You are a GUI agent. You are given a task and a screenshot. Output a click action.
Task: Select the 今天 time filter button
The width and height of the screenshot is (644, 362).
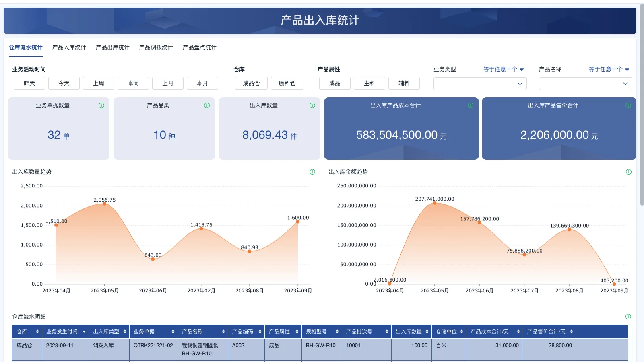(x=64, y=83)
